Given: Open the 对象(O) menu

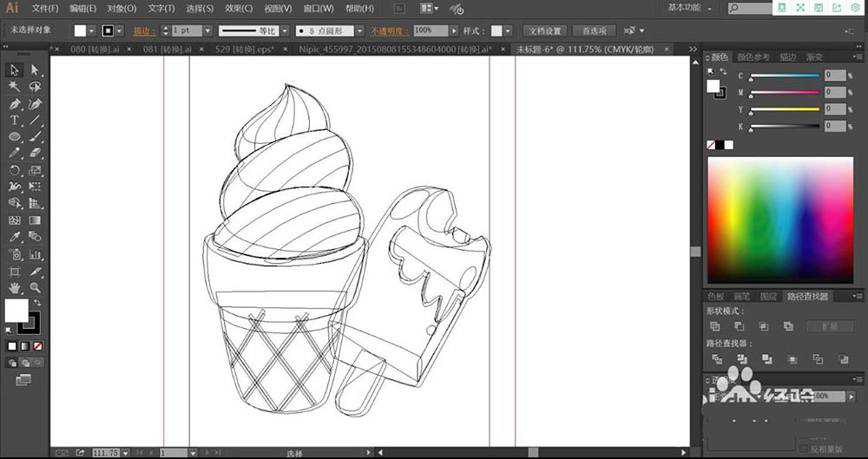Looking at the screenshot, I should click(x=122, y=9).
